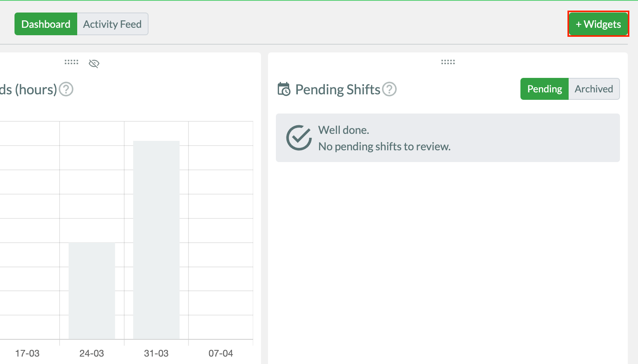638x364 pixels.
Task: Click the Pending Shifts calendar clock icon
Action: 284,89
